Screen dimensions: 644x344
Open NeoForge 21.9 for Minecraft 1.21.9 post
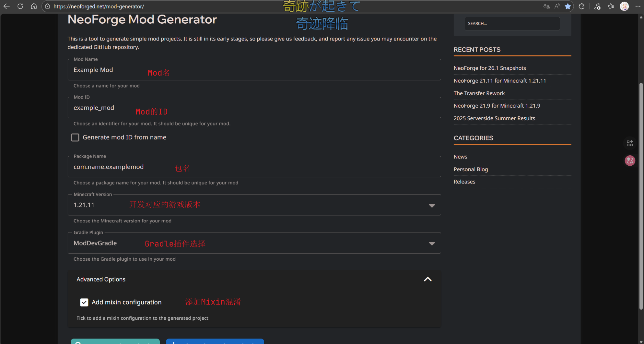pyautogui.click(x=497, y=106)
